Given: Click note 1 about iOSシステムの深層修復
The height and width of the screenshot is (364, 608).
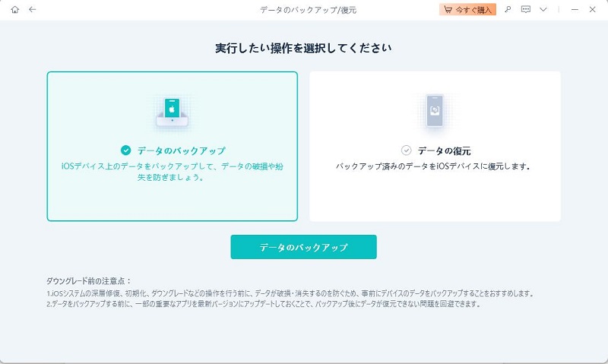Looking at the screenshot, I should pyautogui.click(x=290, y=293).
